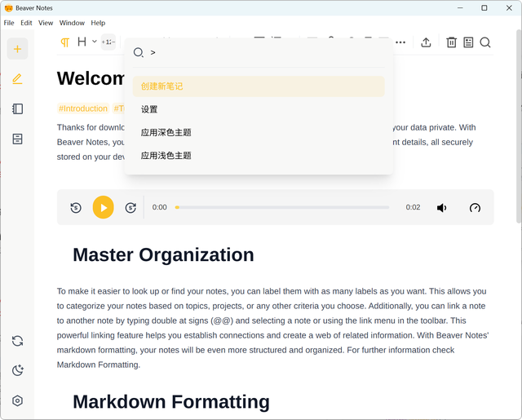Skip audio forward five seconds
This screenshot has width=522, height=420.
pyautogui.click(x=130, y=208)
